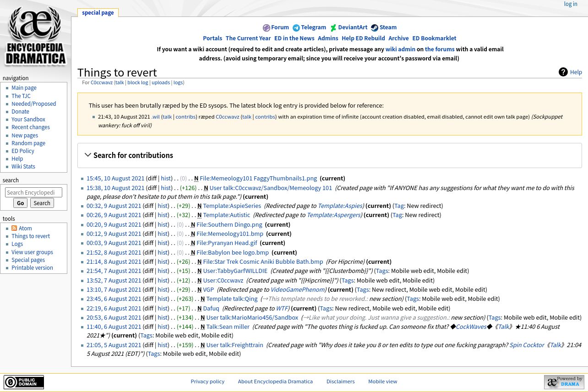The image size is (588, 392).
Task: Click the Help question mark icon
Action: [563, 72]
